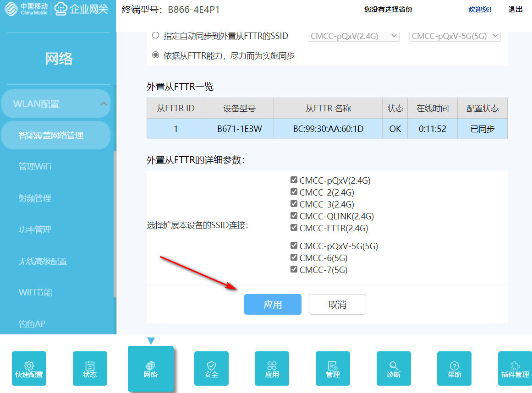Click the OK status cell

click(395, 129)
